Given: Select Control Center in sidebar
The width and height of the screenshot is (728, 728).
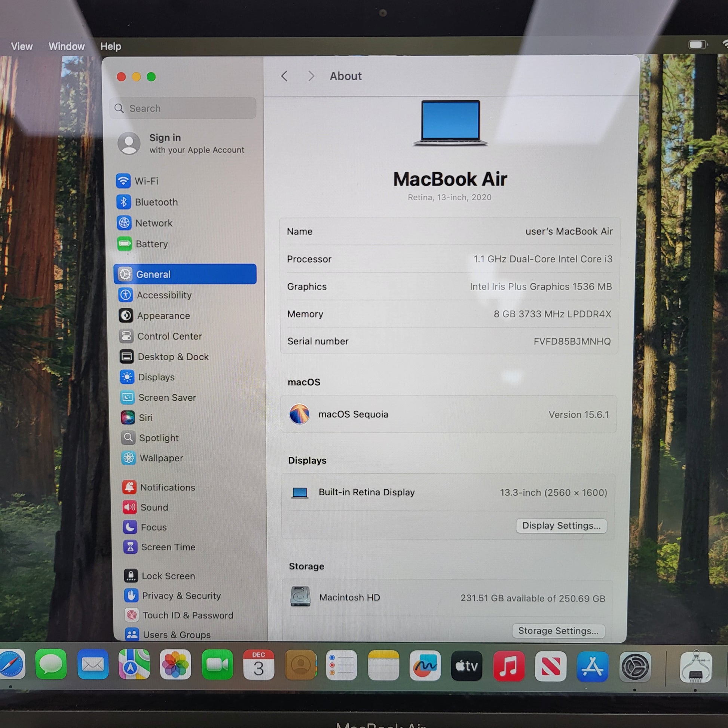Looking at the screenshot, I should coord(169,336).
